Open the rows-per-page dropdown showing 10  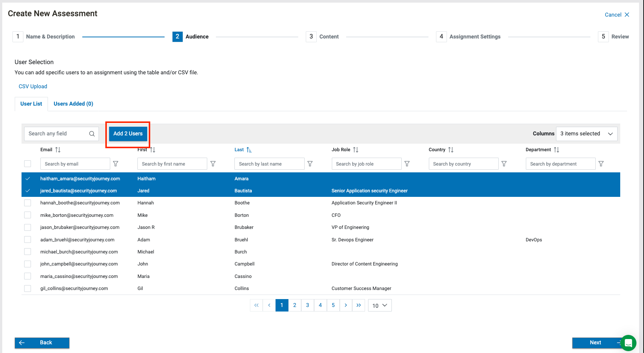pyautogui.click(x=379, y=305)
